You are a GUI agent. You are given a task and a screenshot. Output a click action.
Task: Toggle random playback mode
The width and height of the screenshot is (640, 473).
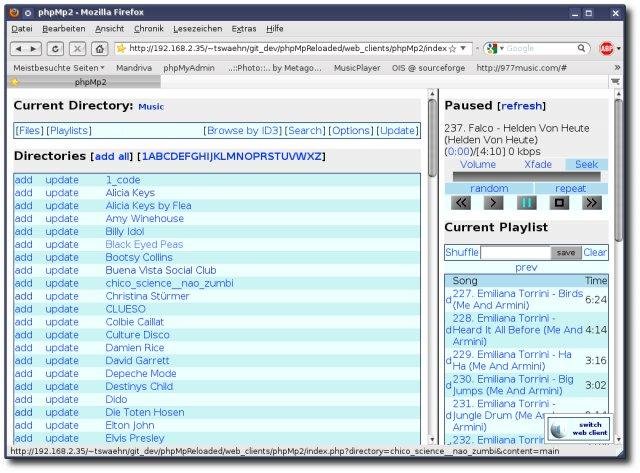click(489, 189)
